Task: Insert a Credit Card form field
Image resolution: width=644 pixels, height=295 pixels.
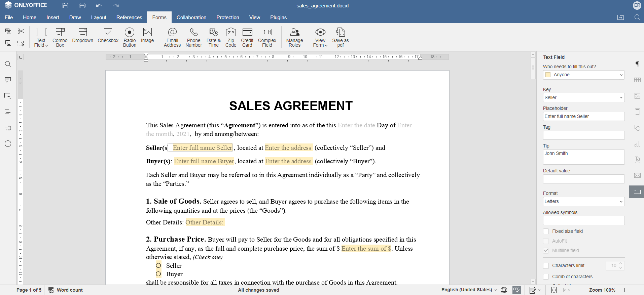Action: coord(247,37)
